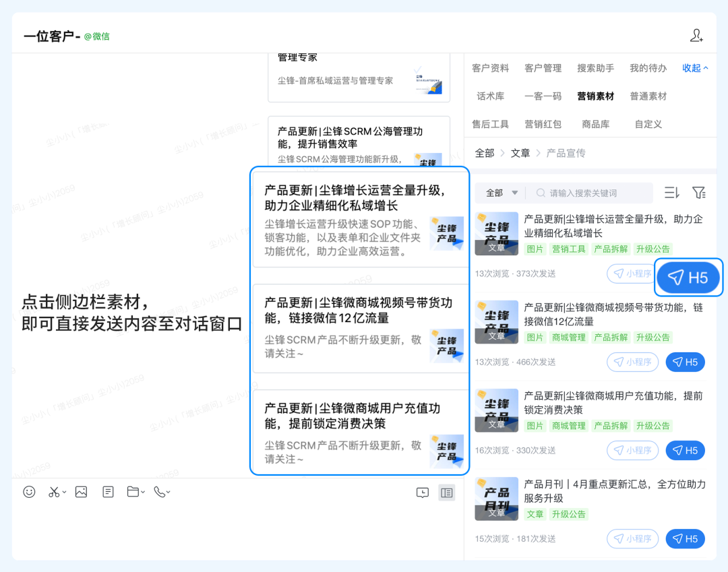This screenshot has height=572, width=728.
Task: Click 升级公告 tag on 产品月刊 material
Action: click(568, 514)
